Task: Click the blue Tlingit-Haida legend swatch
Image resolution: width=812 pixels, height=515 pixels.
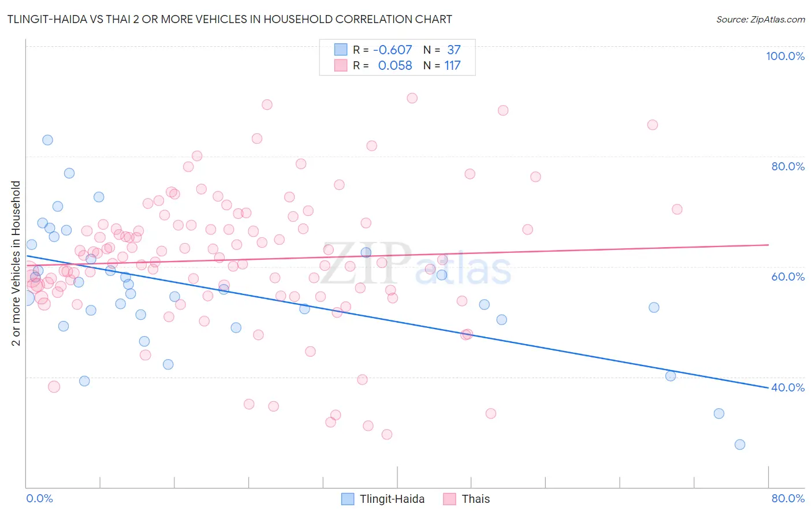Action: (347, 499)
